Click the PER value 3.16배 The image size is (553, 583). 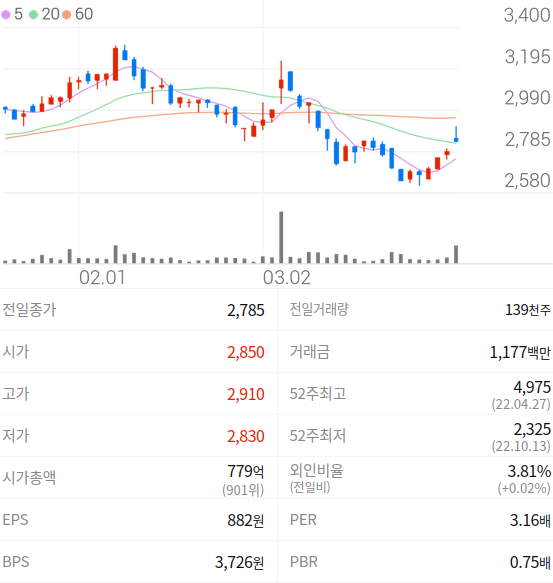point(530,520)
